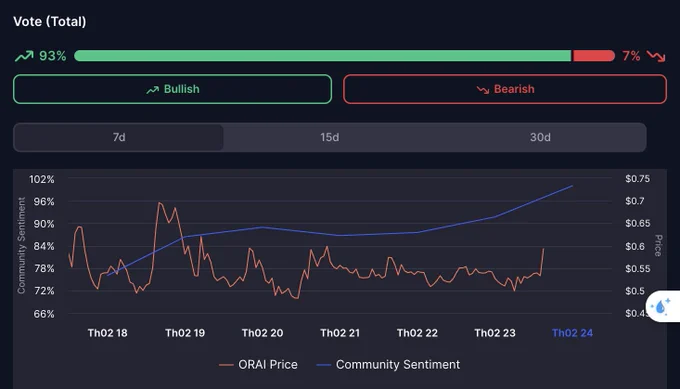The image size is (680, 389).
Task: Click the Th02 23 date label
Action: pyautogui.click(x=495, y=333)
